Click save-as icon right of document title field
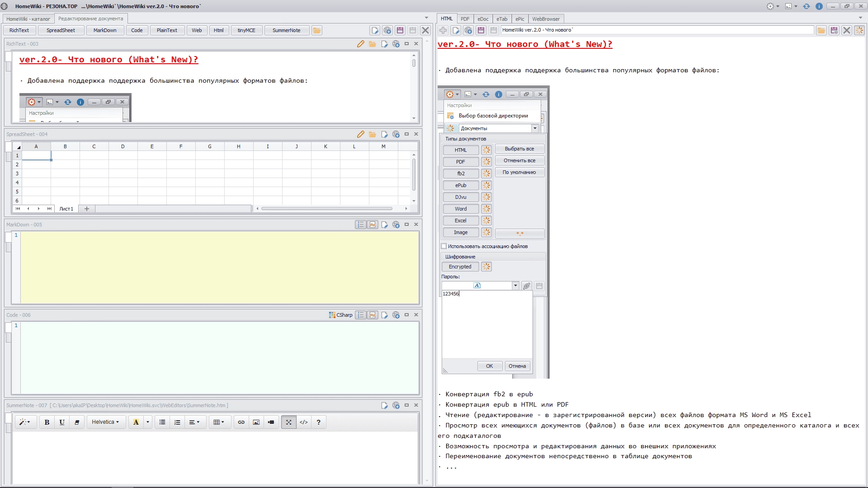The width and height of the screenshot is (868, 488). click(834, 30)
